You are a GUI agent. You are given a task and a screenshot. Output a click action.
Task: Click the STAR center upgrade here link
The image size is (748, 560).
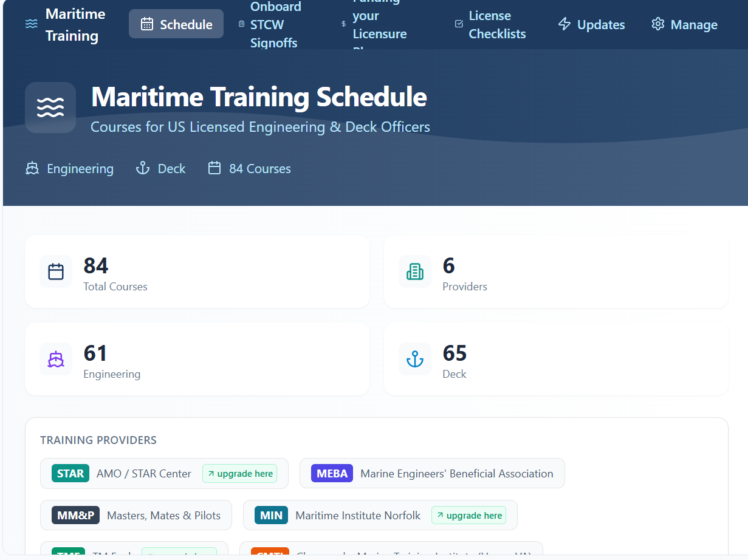pyautogui.click(x=239, y=474)
